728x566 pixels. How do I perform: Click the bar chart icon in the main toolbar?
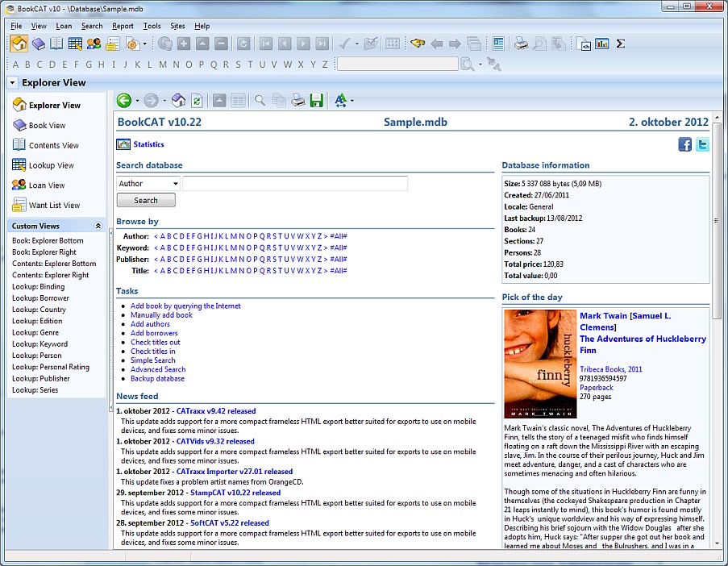click(602, 44)
